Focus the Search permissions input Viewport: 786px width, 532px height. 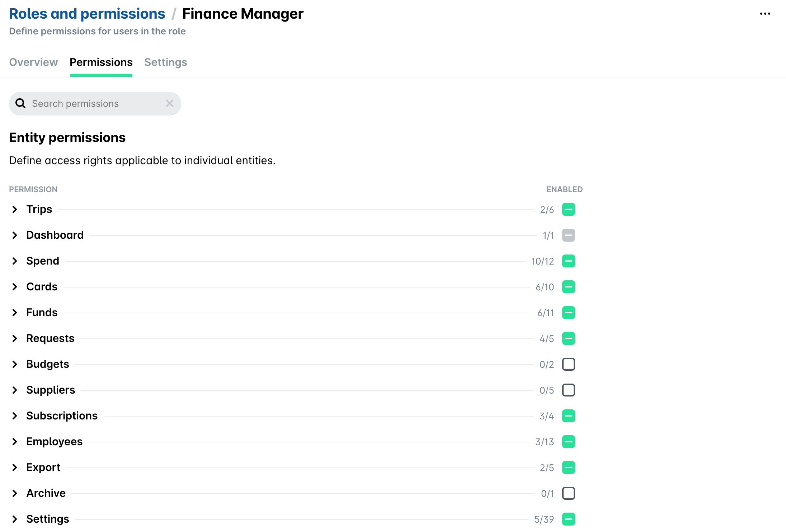click(95, 103)
